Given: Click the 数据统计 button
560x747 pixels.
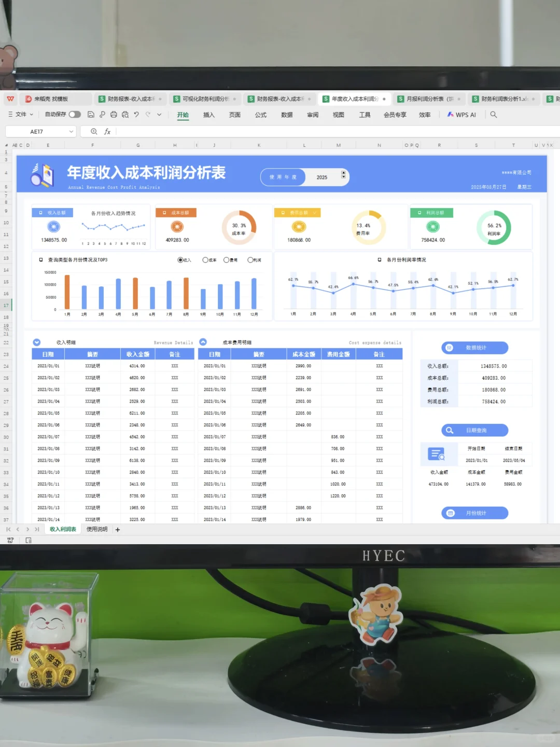Looking at the screenshot, I should (475, 348).
